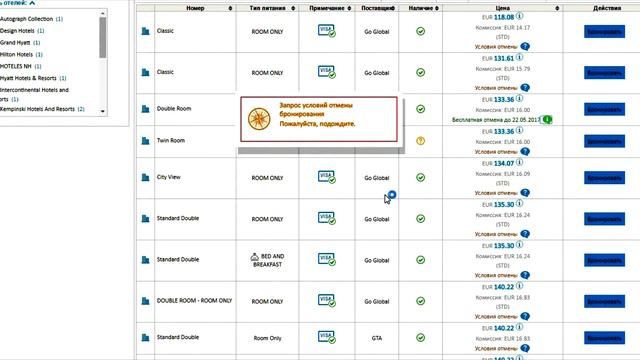Viewport: 640px width, 360px height.
Task: Click Действия column header
Action: coord(607,8)
